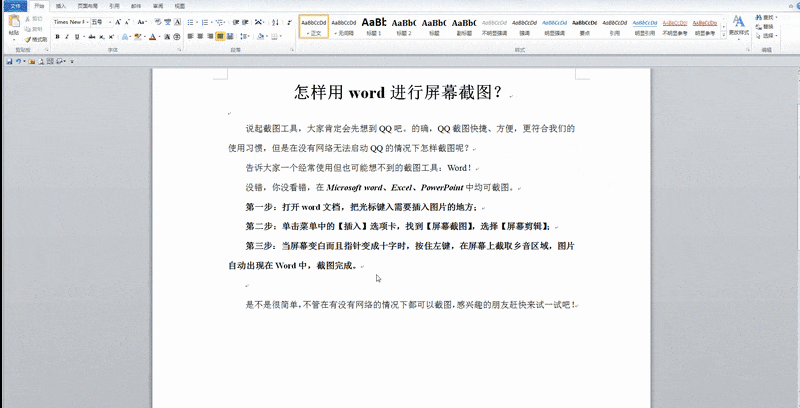This screenshot has width=800, height=408.
Task: Toggle Strikethrough formatting
Action: (x=91, y=37)
